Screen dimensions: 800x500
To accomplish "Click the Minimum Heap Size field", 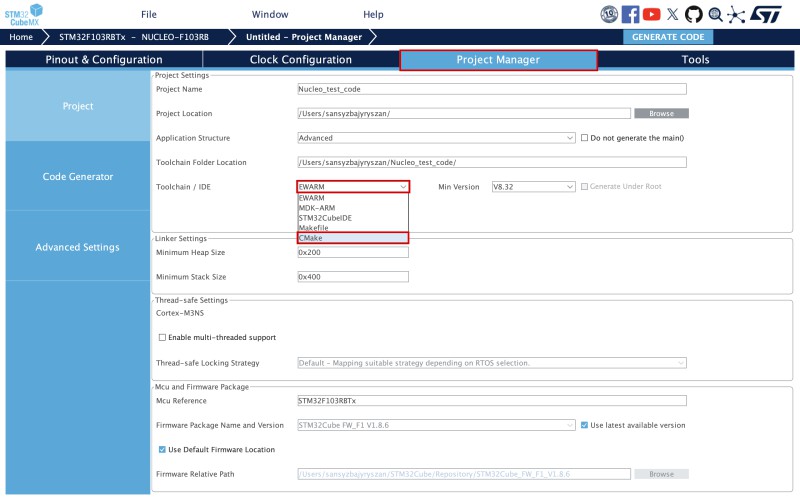I will [x=353, y=252].
